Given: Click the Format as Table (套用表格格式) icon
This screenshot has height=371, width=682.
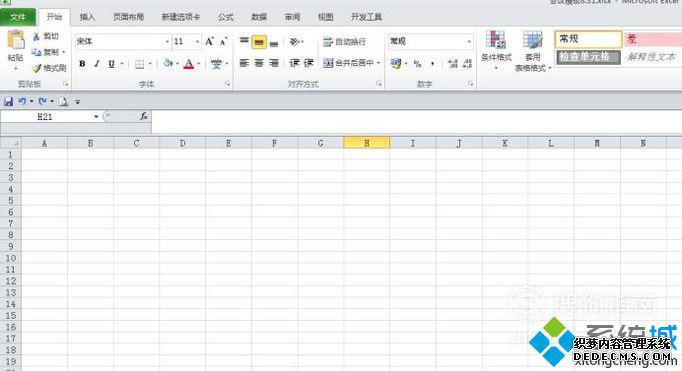Looking at the screenshot, I should point(533,40).
